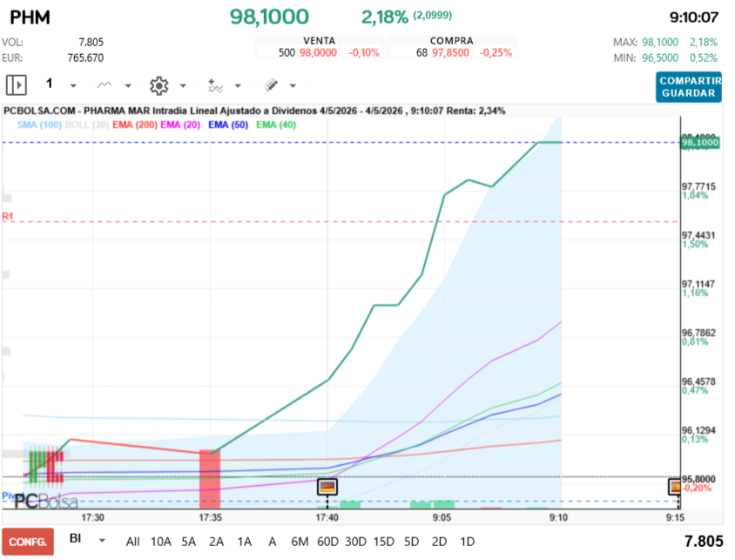Toggle the EMA (50) indicator legend

(x=228, y=125)
